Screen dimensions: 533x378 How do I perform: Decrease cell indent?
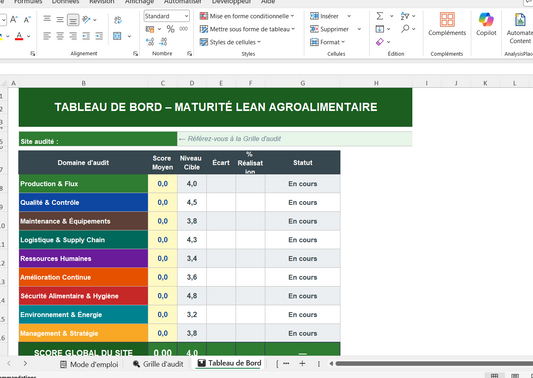coord(86,36)
